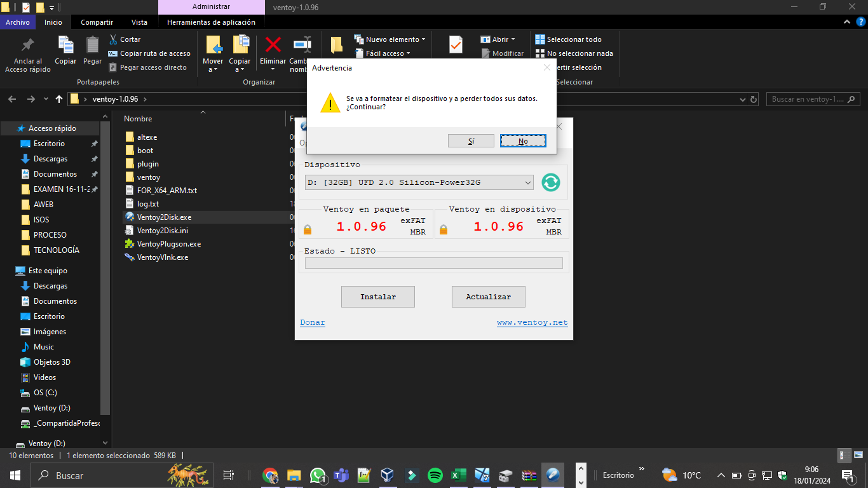Click the WhatsApp taskbar icon
This screenshot has width=868, height=488.
coord(318,475)
